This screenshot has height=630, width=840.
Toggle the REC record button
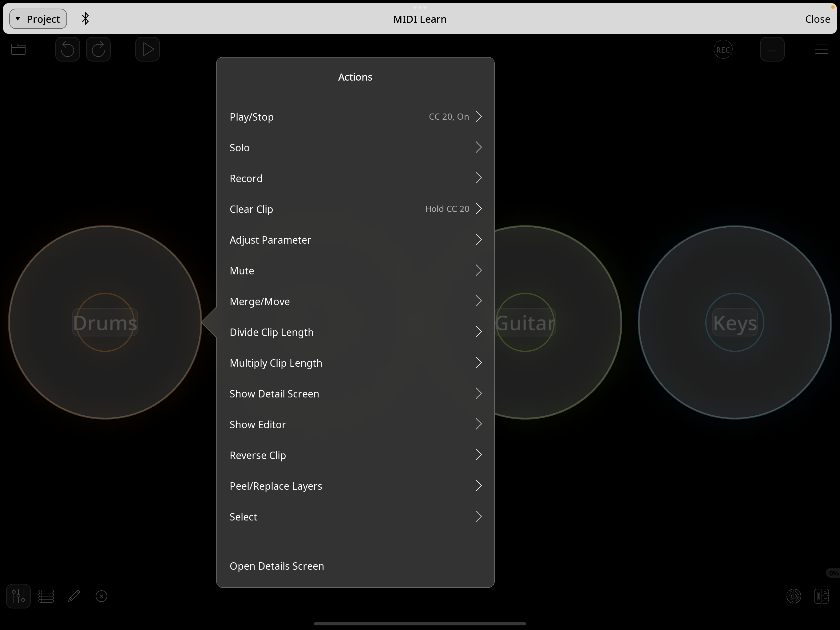tap(723, 50)
